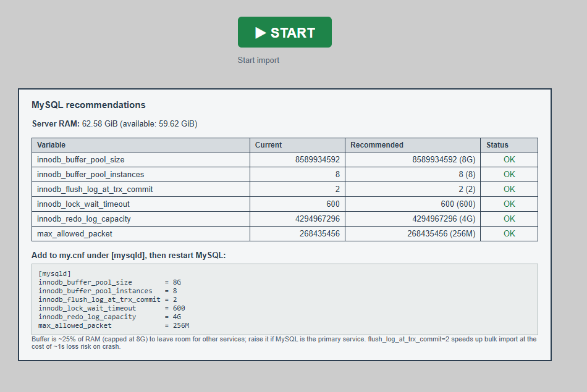
Task: Click config line max_allowed_packet = 256M
Action: pyautogui.click(x=114, y=325)
